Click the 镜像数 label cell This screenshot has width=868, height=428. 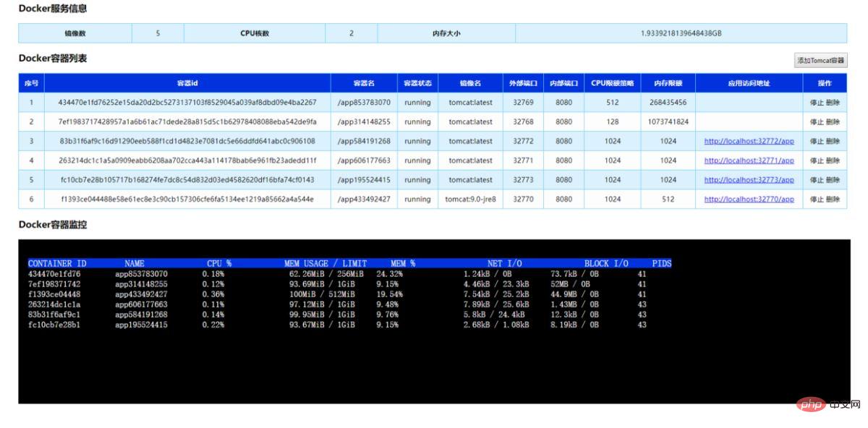[x=75, y=33]
